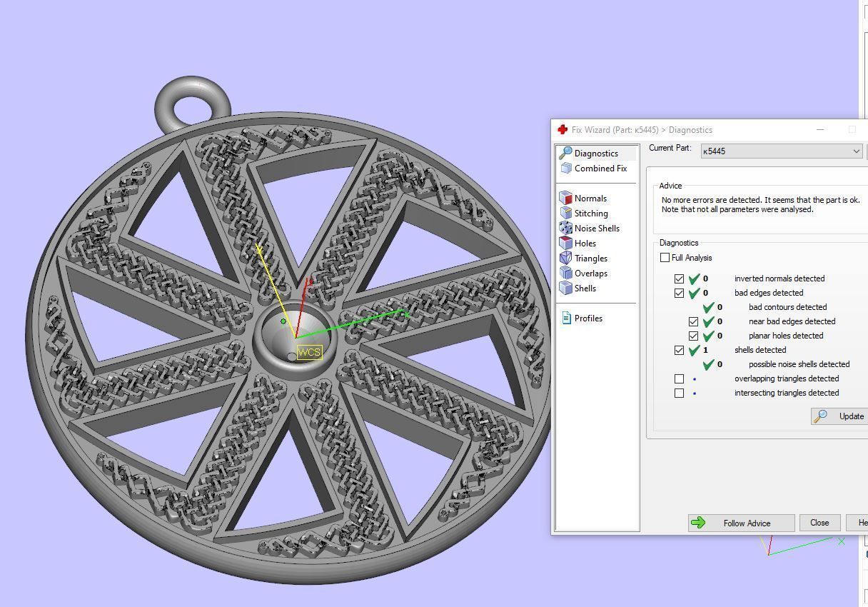Click the red cross Fix Wizard title icon

tap(562, 129)
